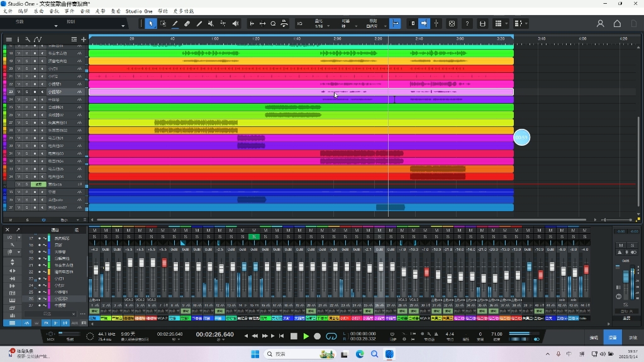This screenshot has height=362, width=644.
Task: Click the red fader on mixer channel 7
Action: click(x=164, y=263)
